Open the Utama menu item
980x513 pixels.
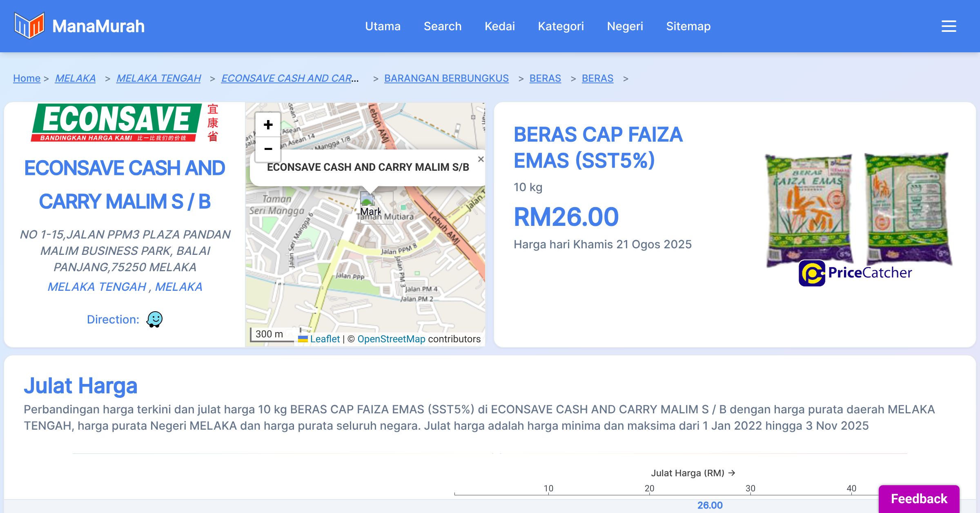[383, 26]
